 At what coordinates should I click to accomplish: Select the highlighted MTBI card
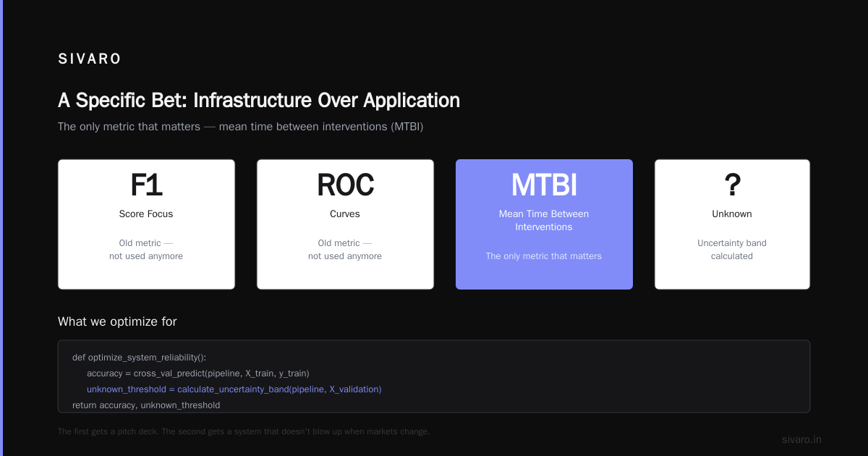tap(544, 224)
